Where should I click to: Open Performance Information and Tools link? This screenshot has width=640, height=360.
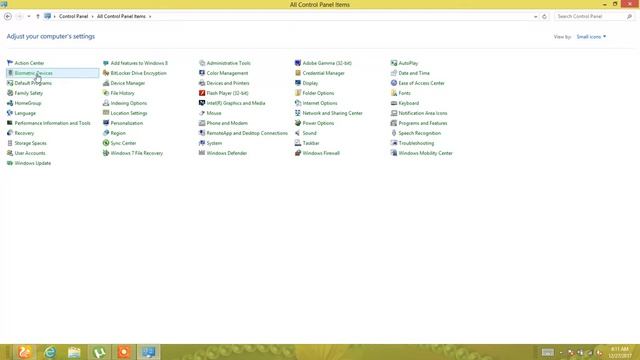(x=52, y=123)
